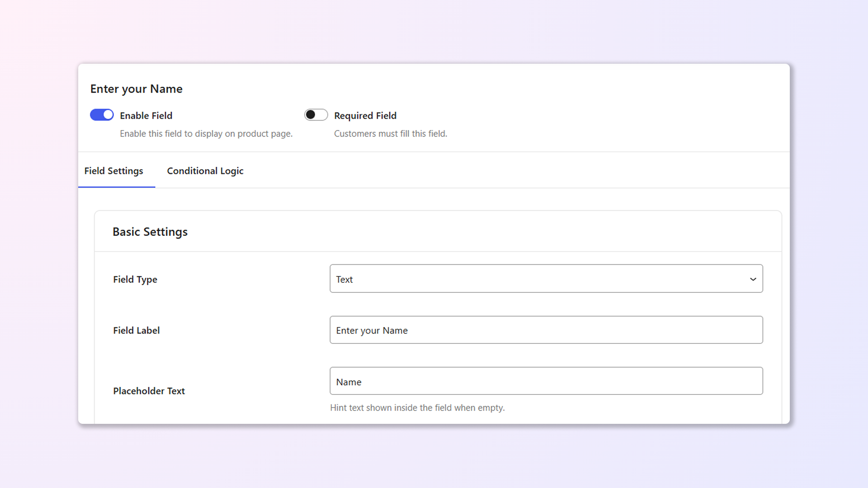
Task: Click 'Enable this field to display' description
Action: (x=206, y=134)
